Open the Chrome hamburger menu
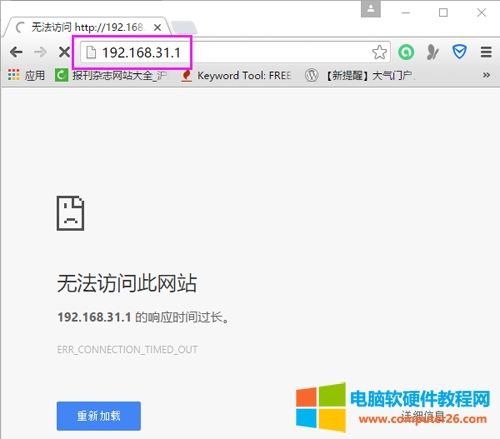 point(486,52)
